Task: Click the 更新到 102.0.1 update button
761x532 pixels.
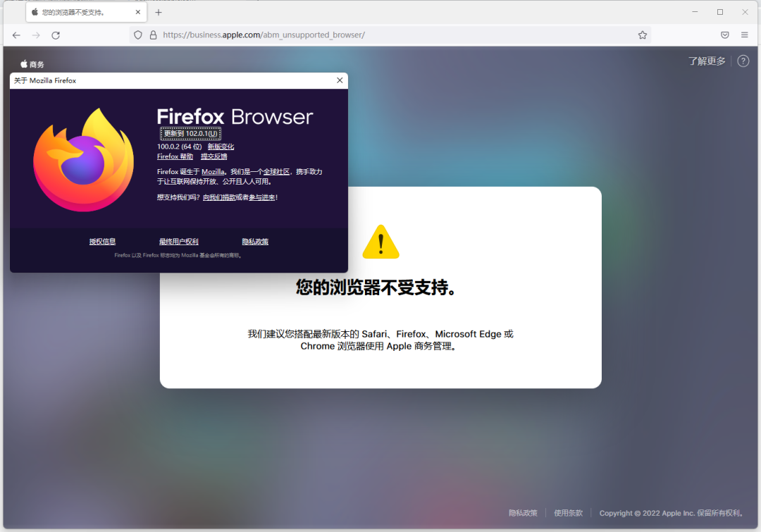Action: click(x=191, y=132)
